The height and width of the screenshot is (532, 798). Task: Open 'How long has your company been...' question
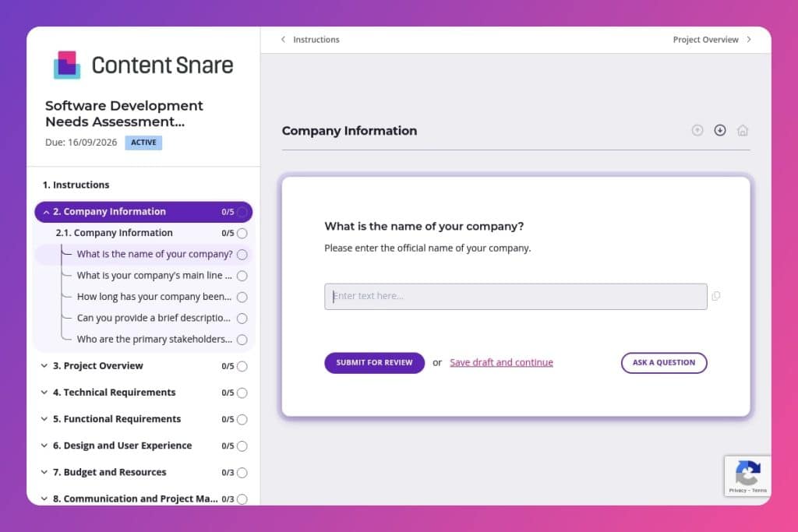(x=154, y=297)
